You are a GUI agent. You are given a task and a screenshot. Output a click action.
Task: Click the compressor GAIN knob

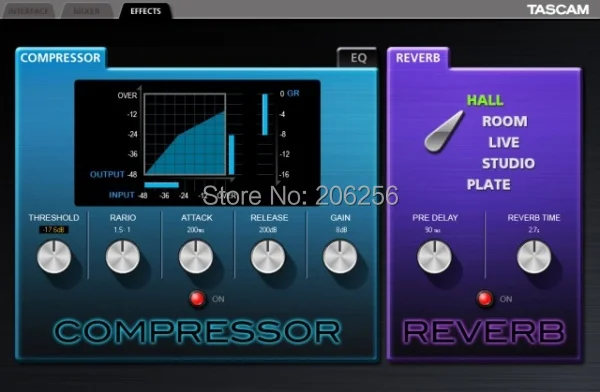click(340, 256)
